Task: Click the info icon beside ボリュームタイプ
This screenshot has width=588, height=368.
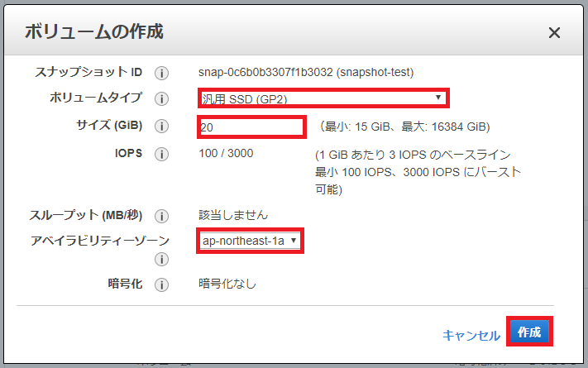Action: [161, 99]
